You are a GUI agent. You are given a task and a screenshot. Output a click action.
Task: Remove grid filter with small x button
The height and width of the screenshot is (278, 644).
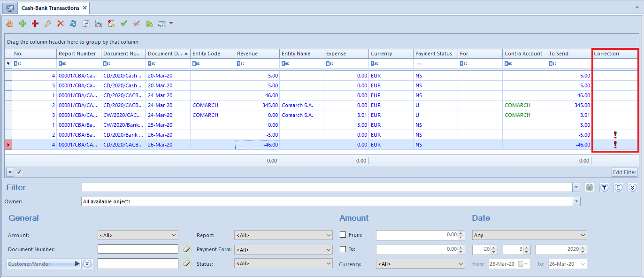10,172
